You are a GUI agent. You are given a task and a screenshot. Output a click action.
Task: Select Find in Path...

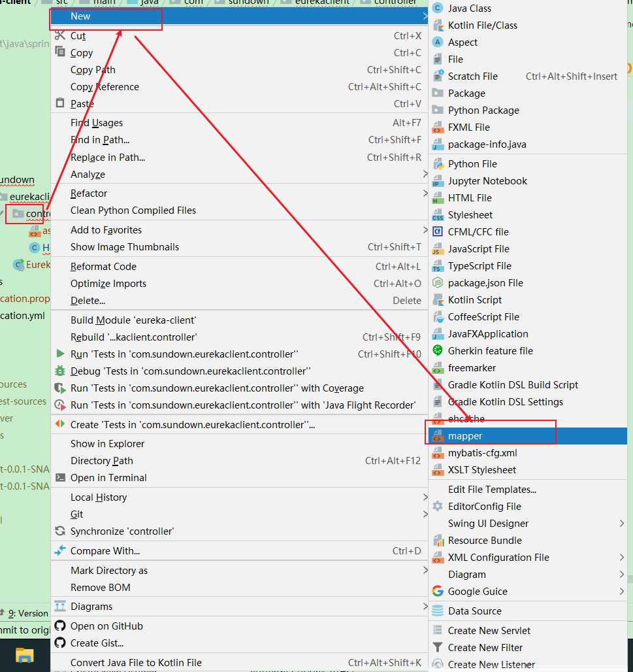[x=239, y=140]
